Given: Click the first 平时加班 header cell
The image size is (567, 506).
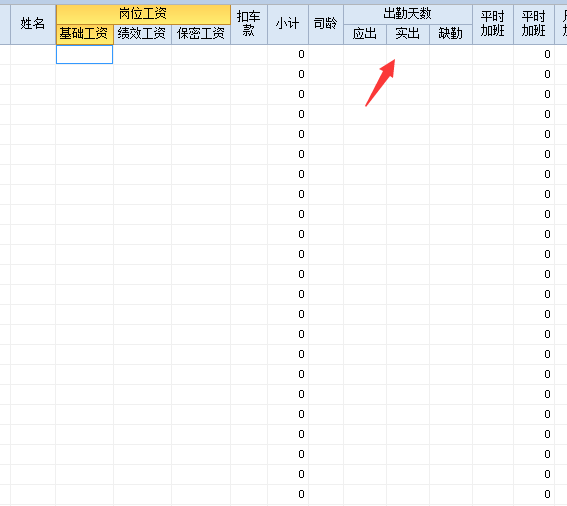Looking at the screenshot, I should pyautogui.click(x=493, y=24).
